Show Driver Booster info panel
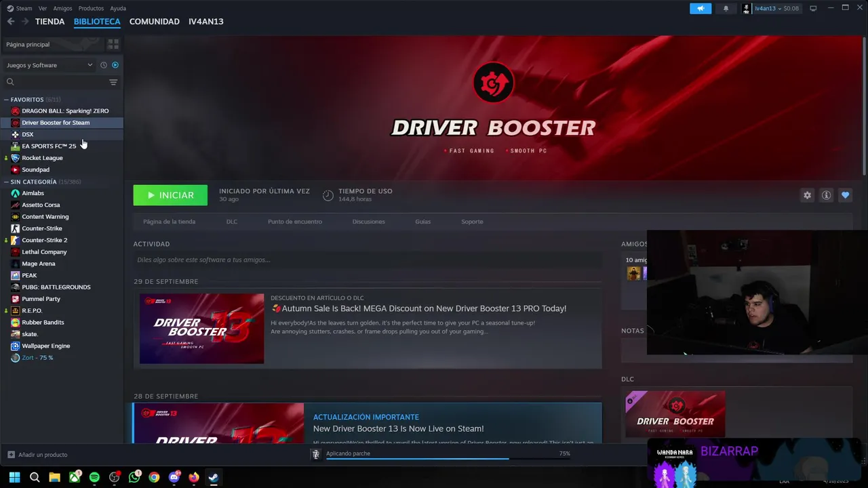Screen dimensions: 868x488 coord(826,195)
